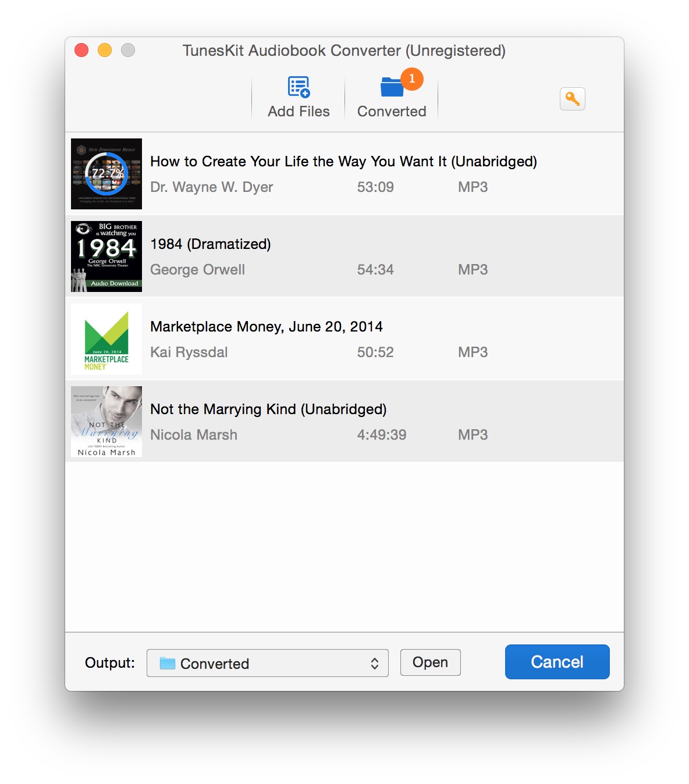Click the key registration icon
The width and height of the screenshot is (689, 784).
click(x=573, y=99)
